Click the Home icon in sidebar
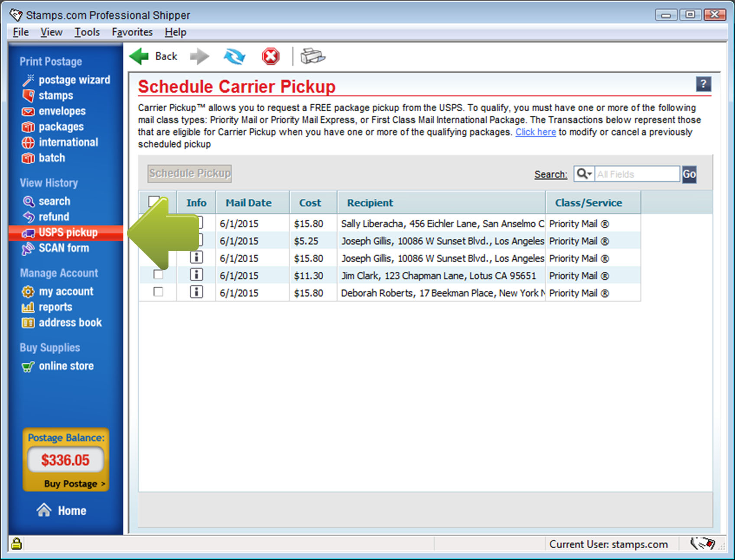Screen dimensions: 735x560 44,510
